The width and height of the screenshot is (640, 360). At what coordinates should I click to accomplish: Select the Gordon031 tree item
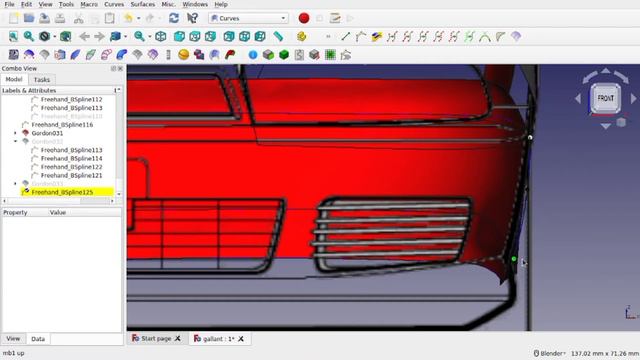tap(47, 133)
